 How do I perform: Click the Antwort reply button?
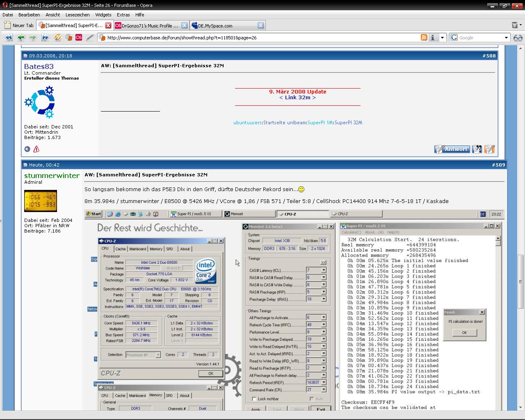click(x=452, y=149)
